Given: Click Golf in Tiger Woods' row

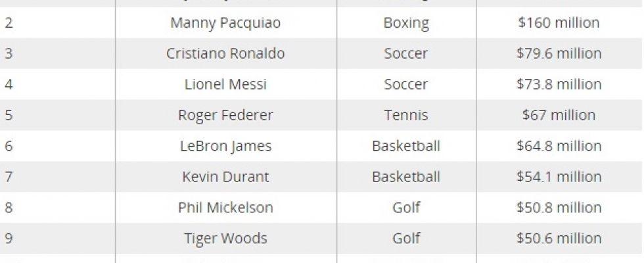Looking at the screenshot, I should point(406,239).
